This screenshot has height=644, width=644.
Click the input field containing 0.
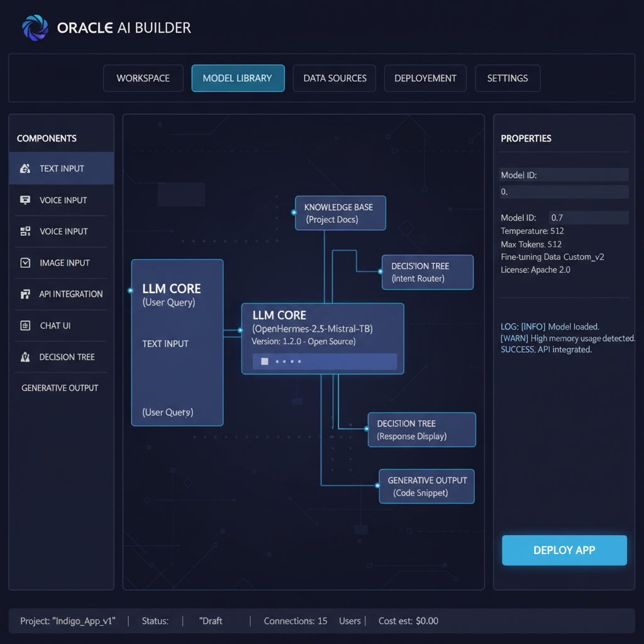point(563,192)
